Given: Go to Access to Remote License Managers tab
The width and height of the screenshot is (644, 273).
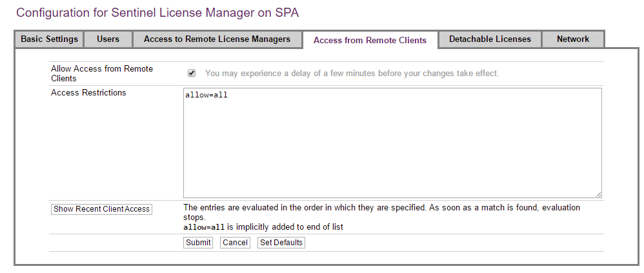Looking at the screenshot, I should [217, 39].
